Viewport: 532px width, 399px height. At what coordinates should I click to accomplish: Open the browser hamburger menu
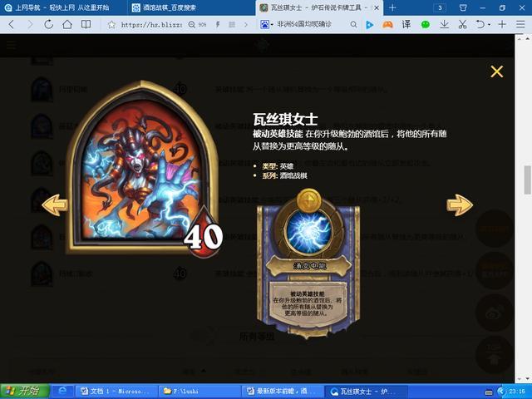520,24
